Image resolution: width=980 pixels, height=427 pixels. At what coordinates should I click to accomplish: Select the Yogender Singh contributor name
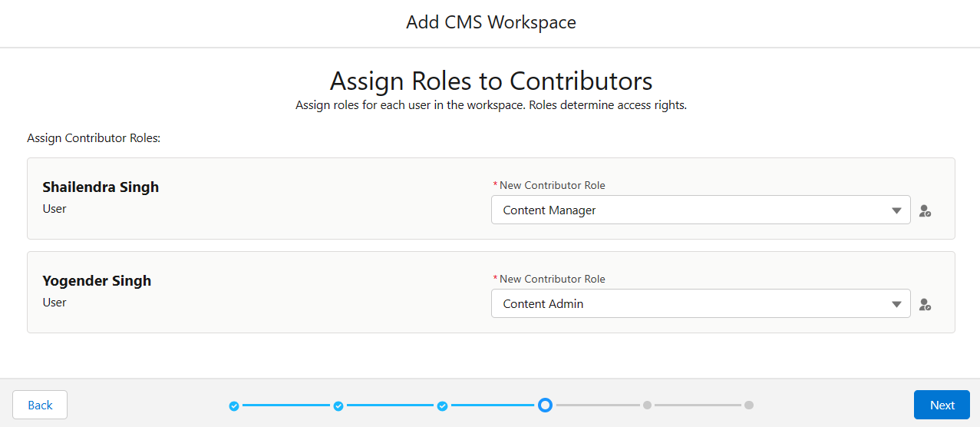tap(97, 280)
